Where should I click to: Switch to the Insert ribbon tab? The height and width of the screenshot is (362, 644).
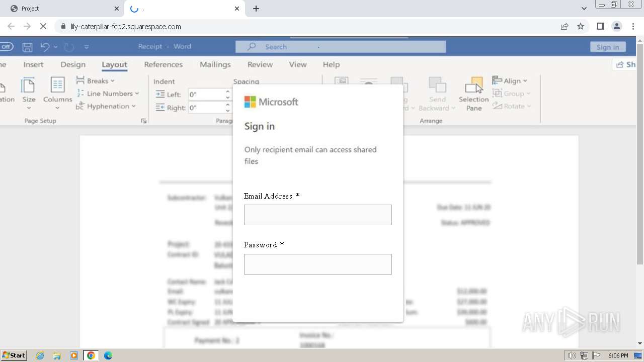[33, 64]
